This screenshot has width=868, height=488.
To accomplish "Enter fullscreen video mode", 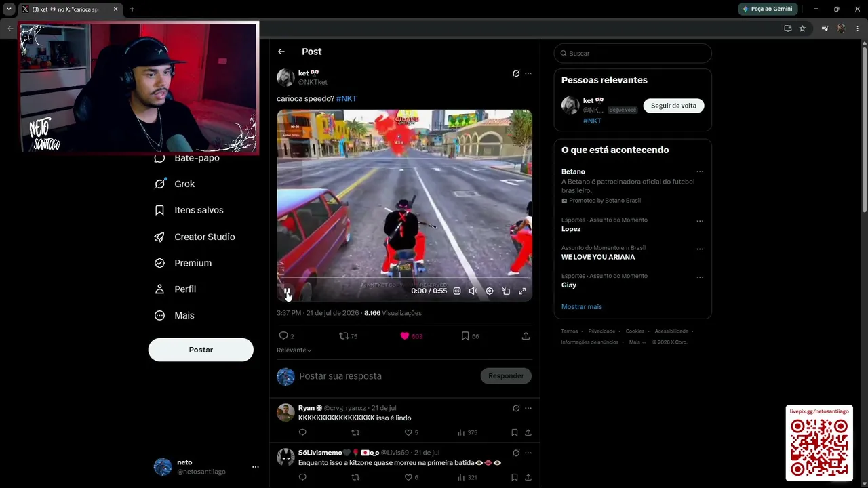I will pos(522,291).
